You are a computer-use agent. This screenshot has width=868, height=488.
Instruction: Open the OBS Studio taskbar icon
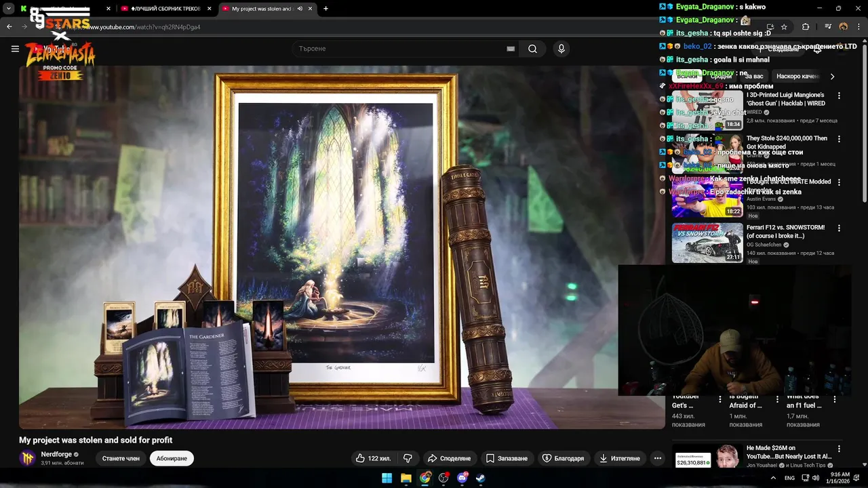(x=443, y=478)
